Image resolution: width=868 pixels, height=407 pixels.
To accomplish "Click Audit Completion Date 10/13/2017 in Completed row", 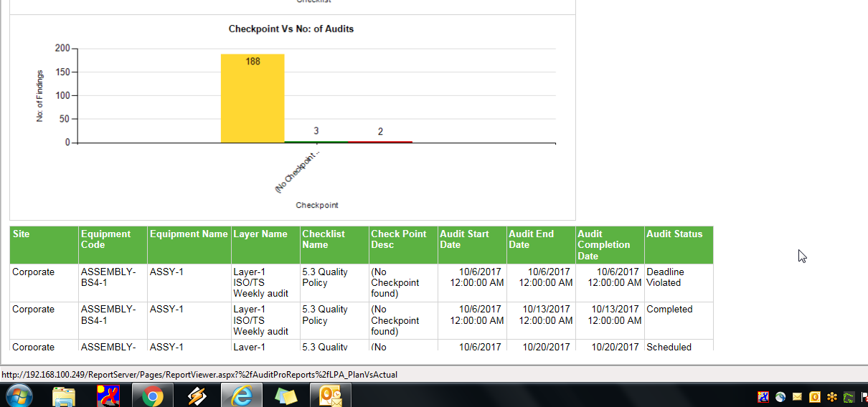I will 615,315.
